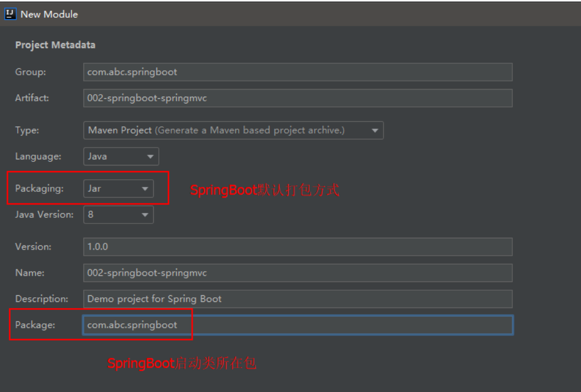Viewport: 581px width, 392px height.
Task: Expand the Packaging dropdown set to Jar
Action: pyautogui.click(x=119, y=188)
